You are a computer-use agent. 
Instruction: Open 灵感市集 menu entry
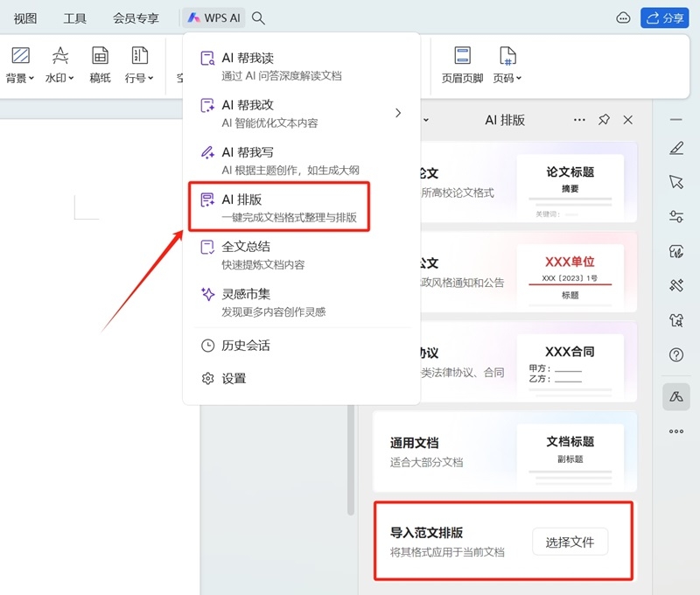point(301,302)
